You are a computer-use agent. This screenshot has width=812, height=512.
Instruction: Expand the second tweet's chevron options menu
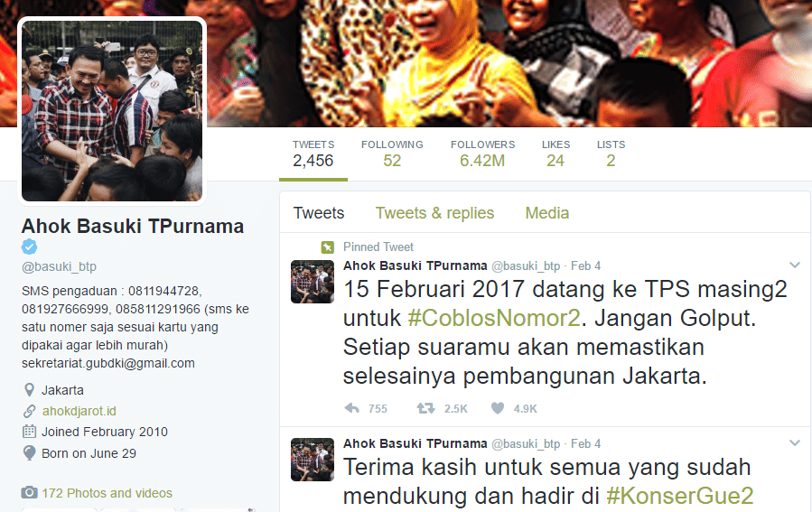[x=795, y=443]
